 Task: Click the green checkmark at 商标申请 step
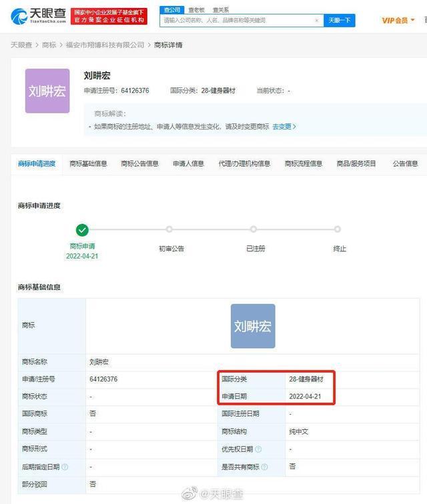[x=82, y=230]
